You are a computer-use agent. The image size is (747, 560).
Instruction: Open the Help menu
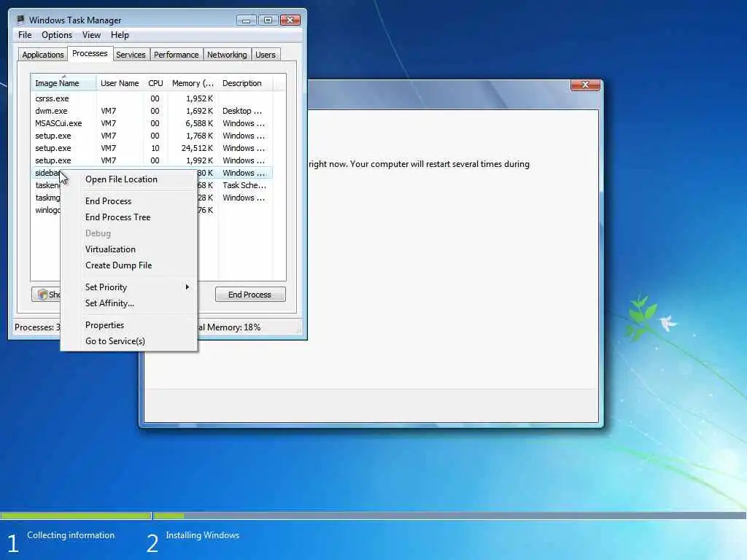120,35
